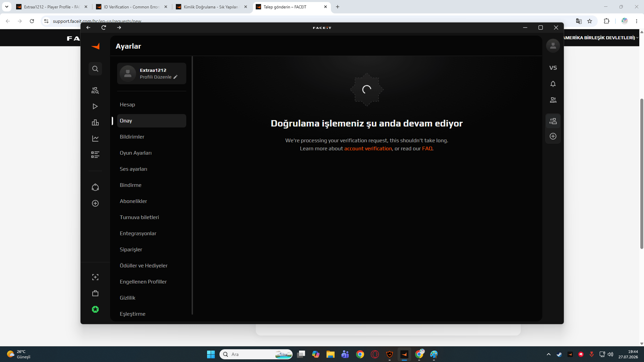Open the Extraa1212 profile edit card
Screen dimensions: 644x362
(x=152, y=73)
